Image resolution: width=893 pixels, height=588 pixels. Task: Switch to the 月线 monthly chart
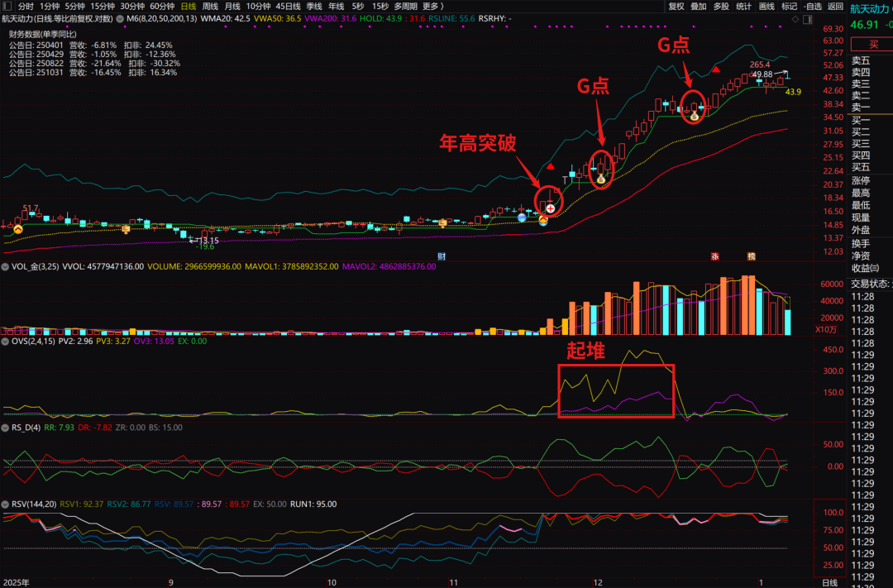click(232, 7)
